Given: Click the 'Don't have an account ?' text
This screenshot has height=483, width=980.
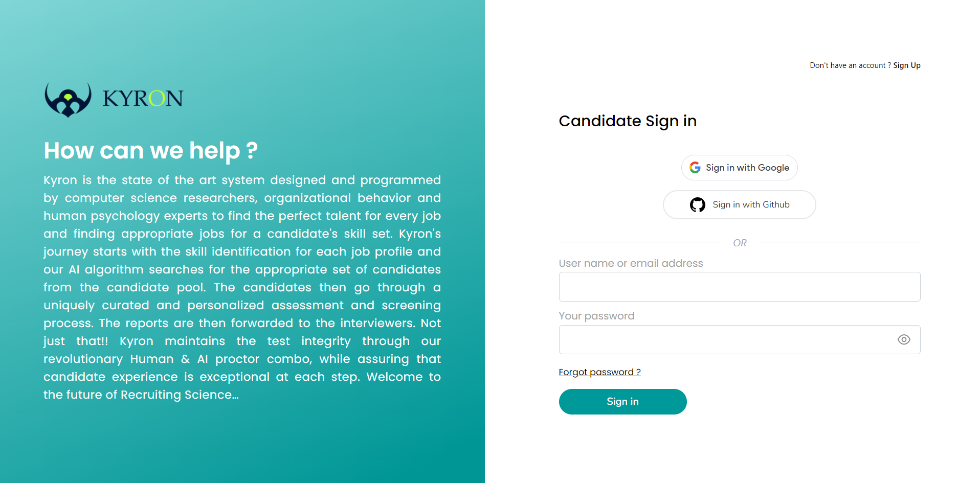Looking at the screenshot, I should [x=850, y=65].
